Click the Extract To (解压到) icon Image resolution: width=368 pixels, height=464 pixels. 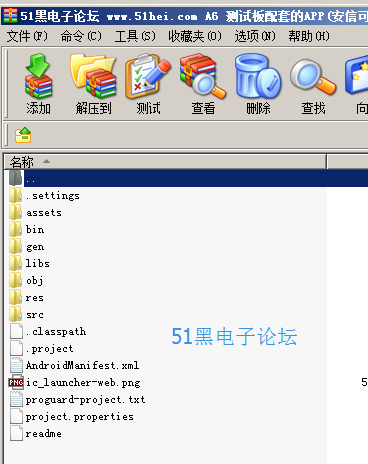[x=93, y=76]
